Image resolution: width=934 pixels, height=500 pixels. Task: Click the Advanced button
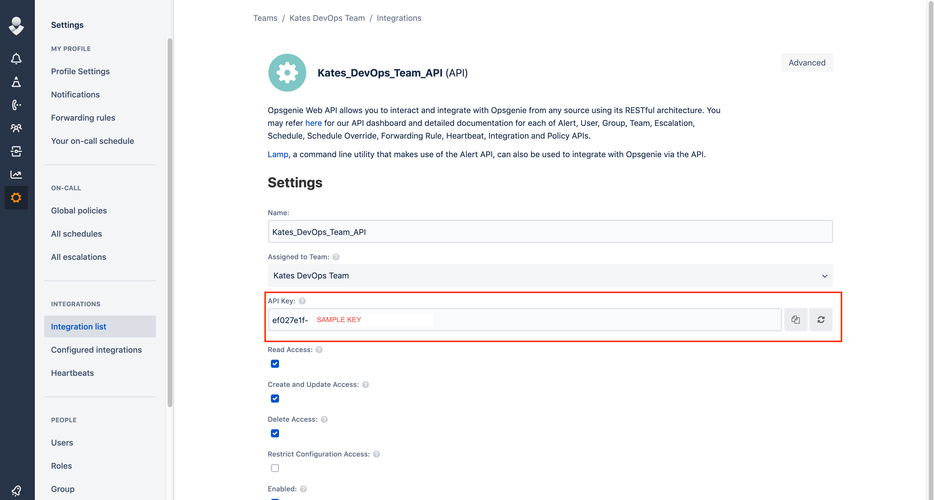tap(807, 63)
